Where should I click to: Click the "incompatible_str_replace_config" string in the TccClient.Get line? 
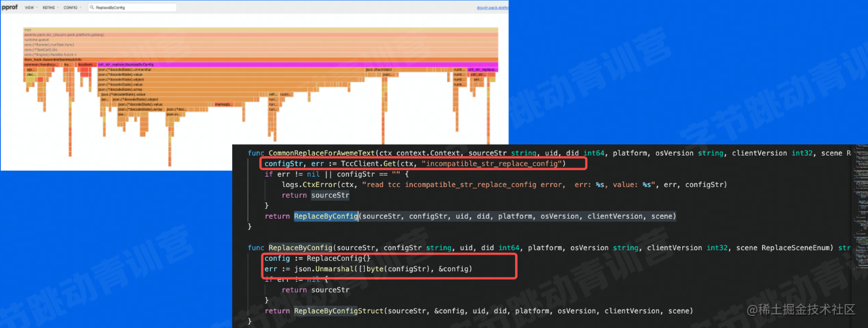tap(491, 164)
